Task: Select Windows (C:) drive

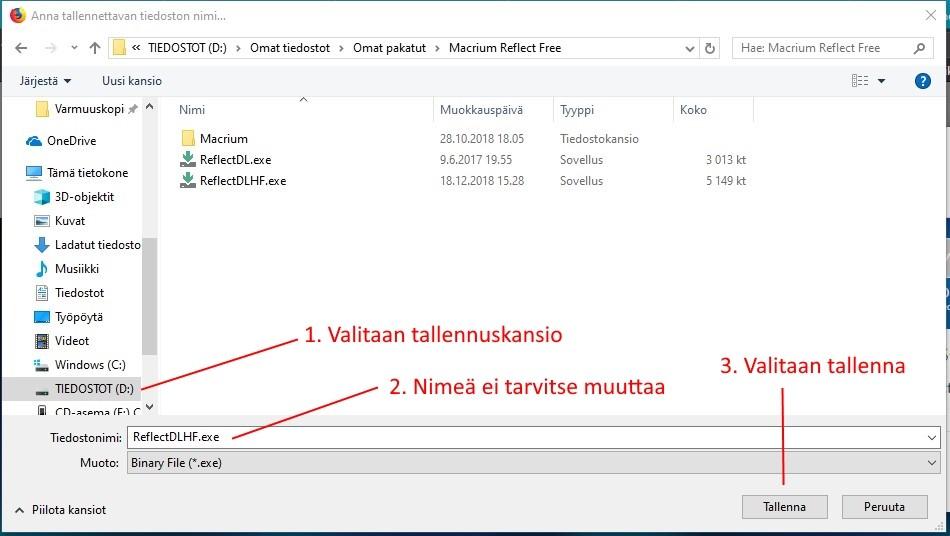Action: tap(90, 365)
